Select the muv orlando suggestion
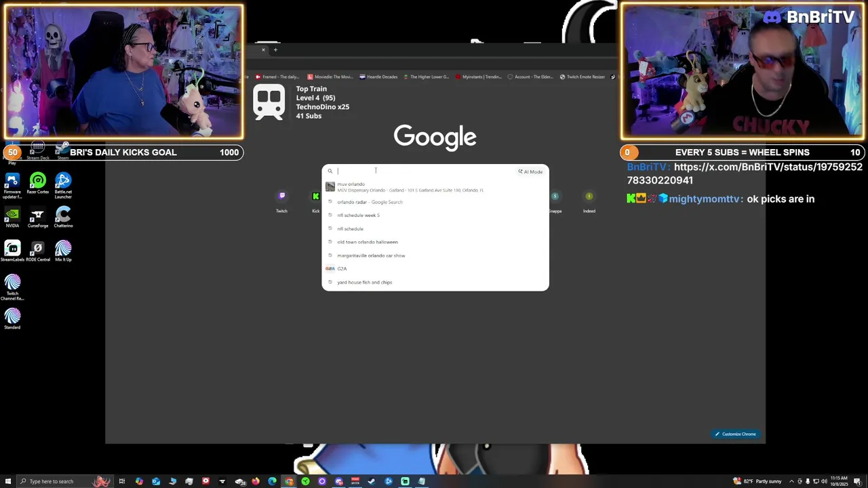The height and width of the screenshot is (488, 868). pyautogui.click(x=435, y=187)
